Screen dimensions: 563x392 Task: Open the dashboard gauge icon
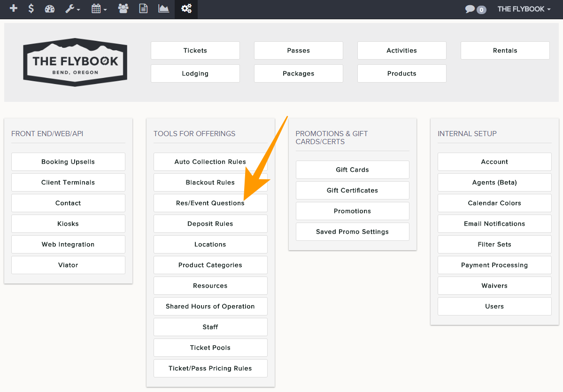[x=50, y=8]
